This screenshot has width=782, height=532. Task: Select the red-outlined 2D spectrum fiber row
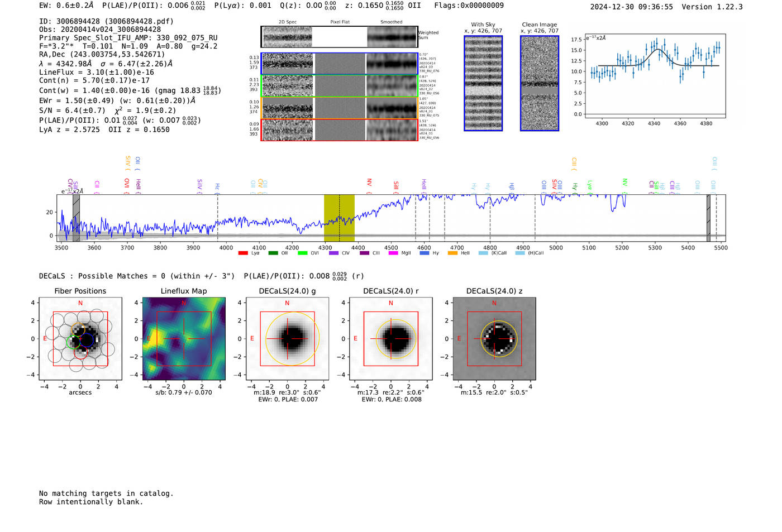[x=340, y=130]
